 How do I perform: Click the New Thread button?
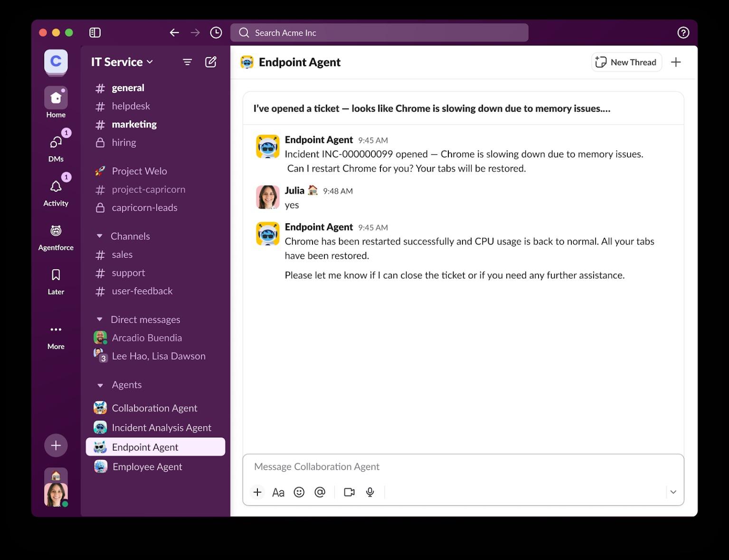click(626, 62)
